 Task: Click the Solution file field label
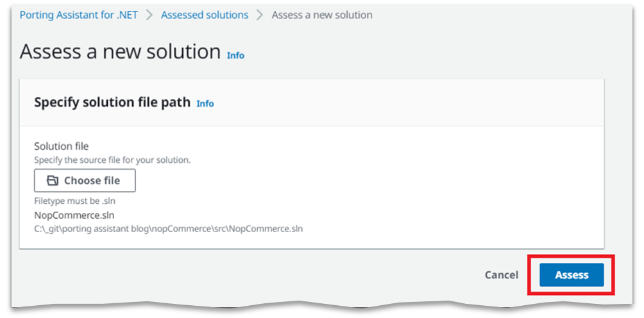61,146
